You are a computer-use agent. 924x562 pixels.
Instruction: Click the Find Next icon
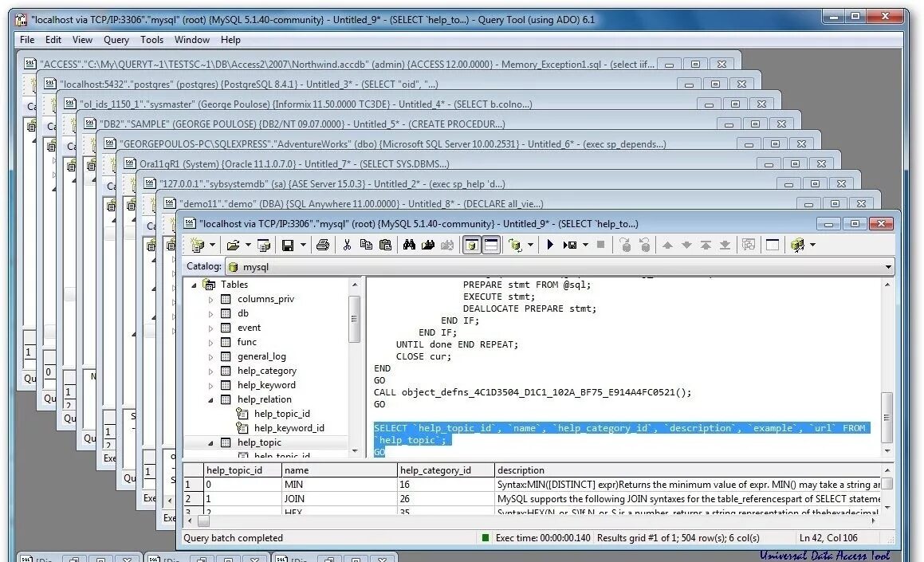click(x=428, y=245)
